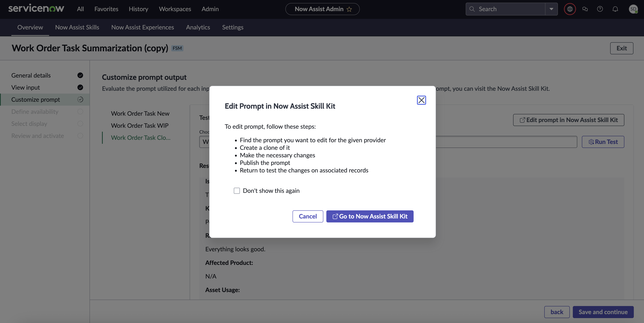Select the Work Order Task WIP prompt
The height and width of the screenshot is (323, 644).
140,126
